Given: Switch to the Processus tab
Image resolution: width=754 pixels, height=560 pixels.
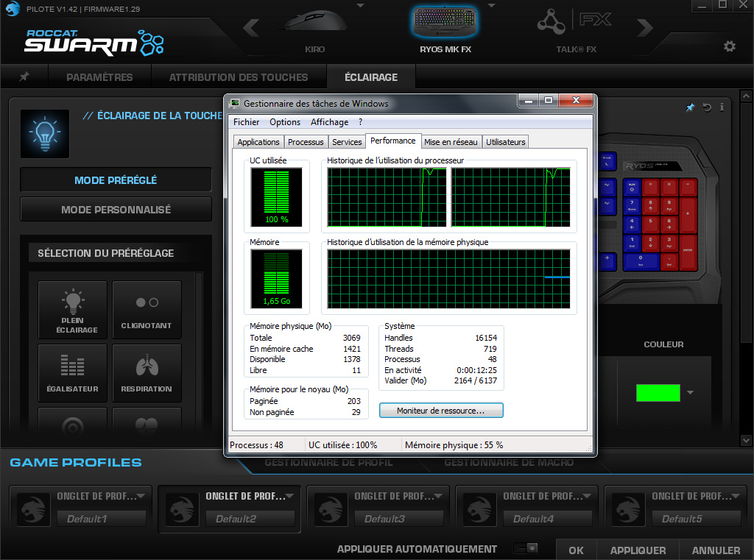Looking at the screenshot, I should click(x=306, y=142).
